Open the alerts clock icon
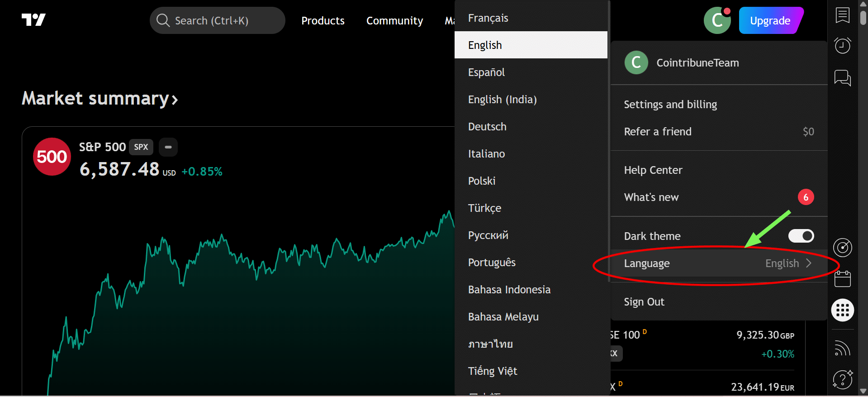 pyautogui.click(x=842, y=46)
